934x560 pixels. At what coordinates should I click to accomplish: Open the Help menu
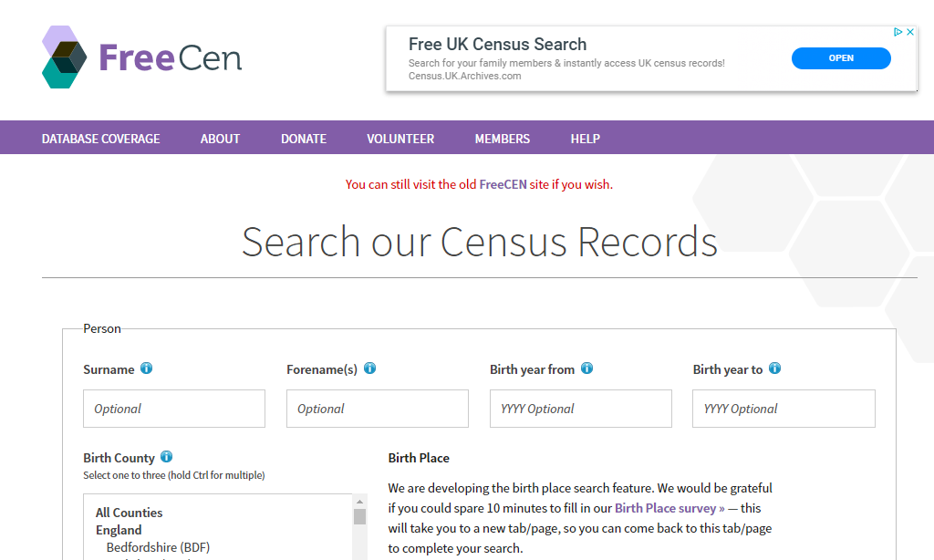pyautogui.click(x=585, y=139)
